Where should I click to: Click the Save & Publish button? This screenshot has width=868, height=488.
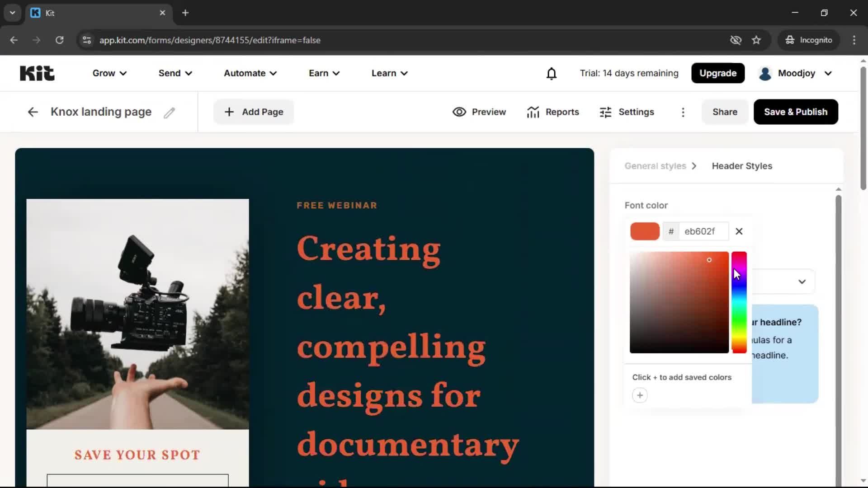click(x=795, y=112)
